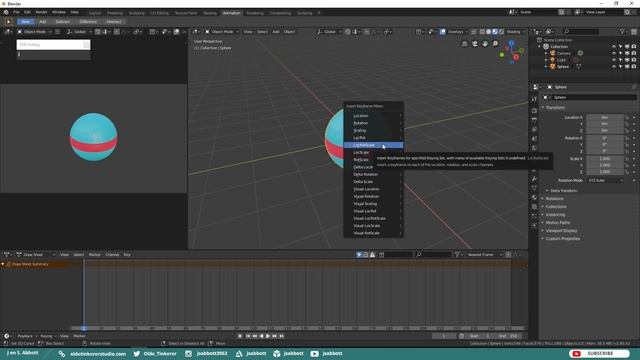
Task: Open the outliner filter funnel icon
Action: pyautogui.click(x=622, y=31)
